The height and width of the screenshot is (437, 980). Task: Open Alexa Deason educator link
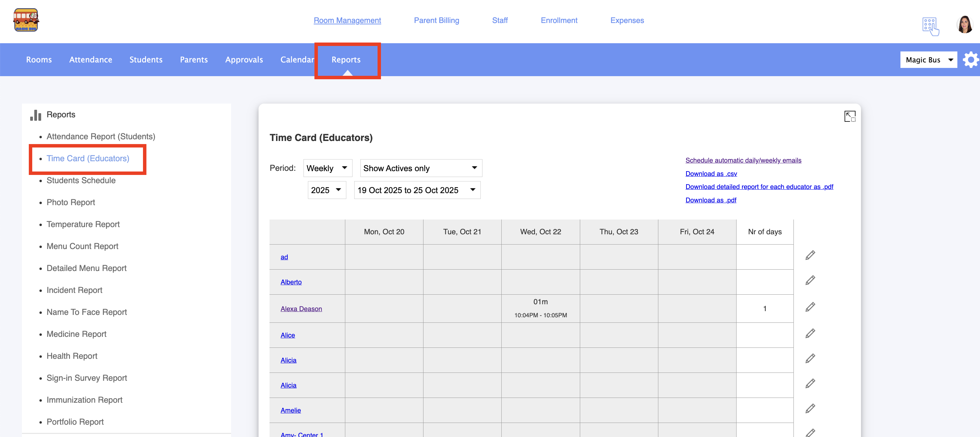tap(301, 309)
